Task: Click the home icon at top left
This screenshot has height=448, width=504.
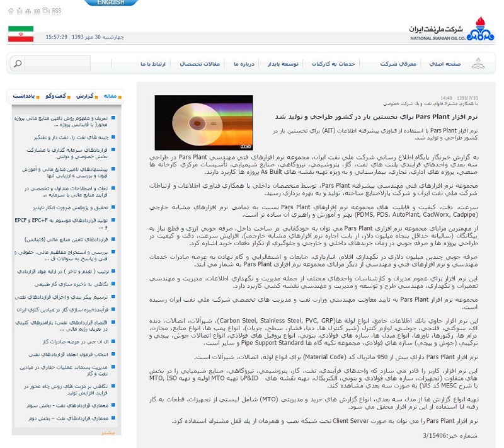Action: (x=11, y=11)
